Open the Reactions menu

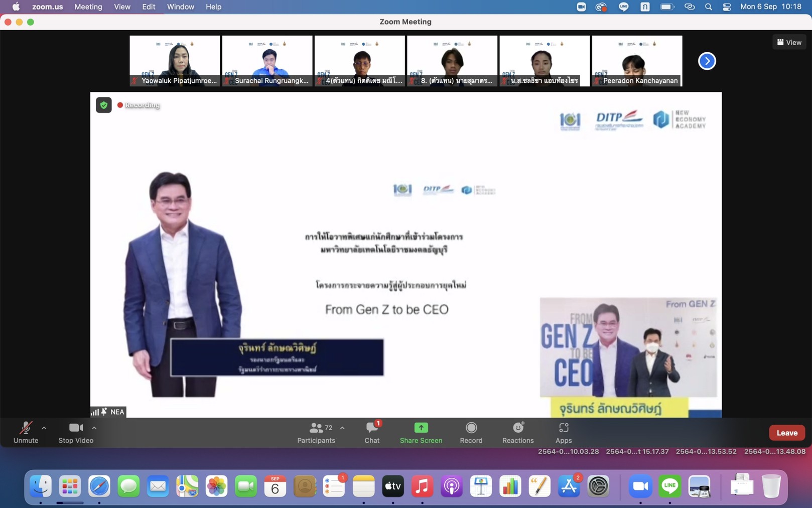point(518,432)
